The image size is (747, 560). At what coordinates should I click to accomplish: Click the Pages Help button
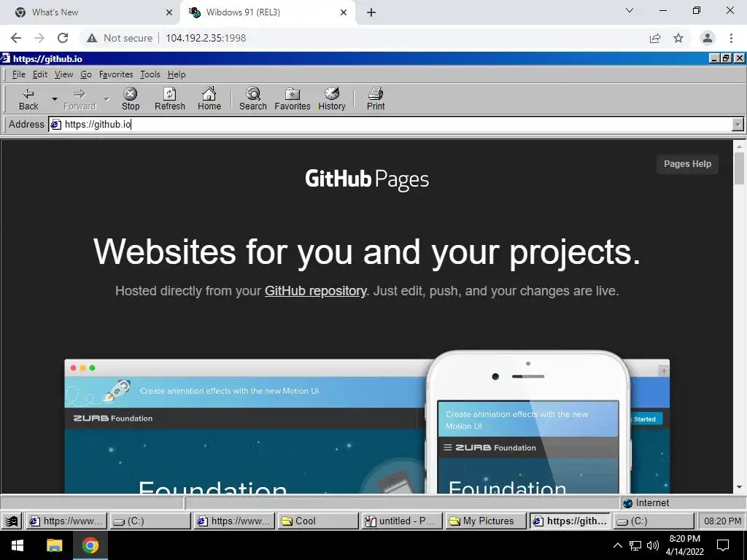point(687,164)
